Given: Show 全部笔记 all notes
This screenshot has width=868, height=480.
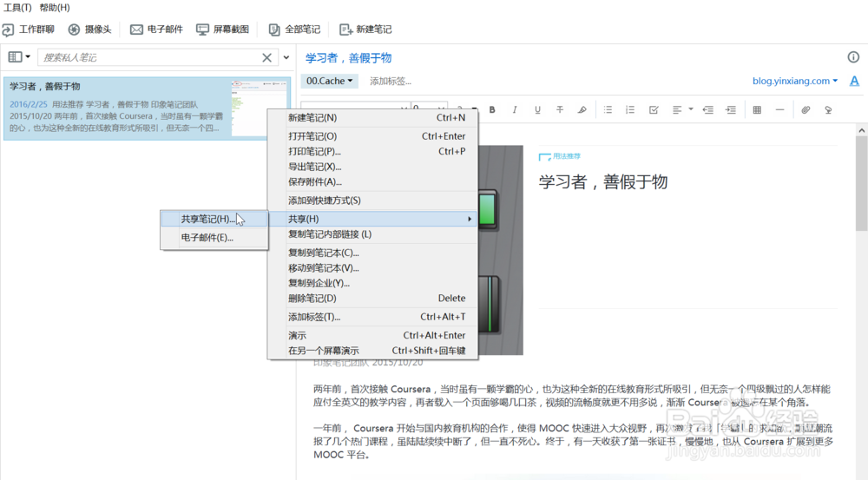Looking at the screenshot, I should 294,30.
